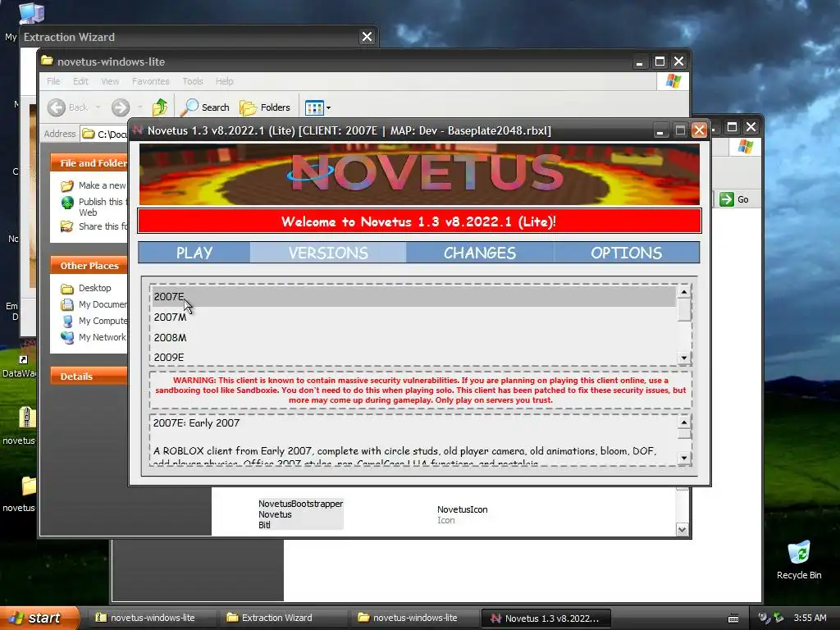840x630 pixels.
Task: Click the system tray clock
Action: 810,619
